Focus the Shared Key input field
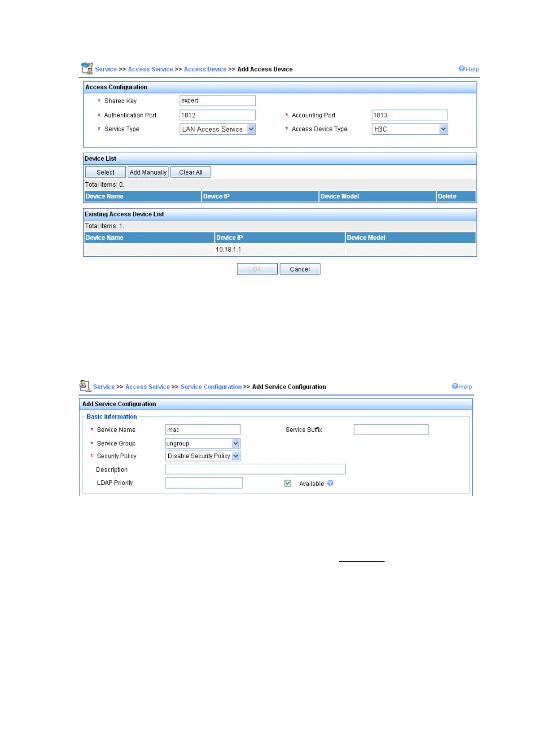This screenshot has width=534, height=756. 218,101
